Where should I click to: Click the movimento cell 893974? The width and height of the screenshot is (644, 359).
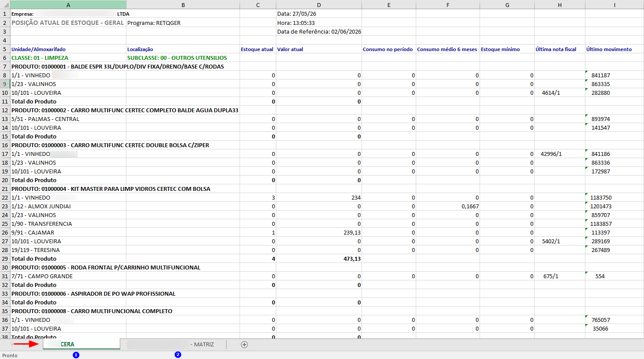614,119
